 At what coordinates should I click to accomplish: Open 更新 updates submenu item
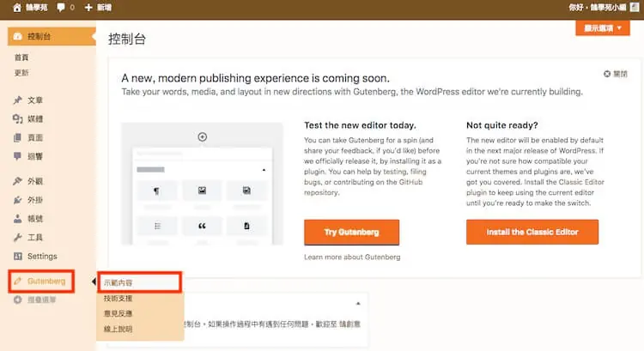click(x=21, y=73)
